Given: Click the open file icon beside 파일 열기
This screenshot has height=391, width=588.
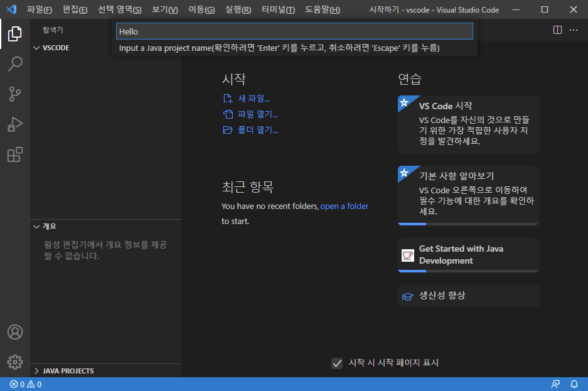Looking at the screenshot, I should (228, 114).
